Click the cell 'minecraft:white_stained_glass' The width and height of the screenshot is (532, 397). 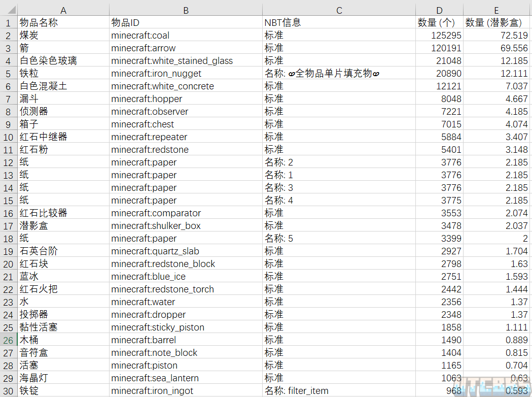pyautogui.click(x=186, y=60)
